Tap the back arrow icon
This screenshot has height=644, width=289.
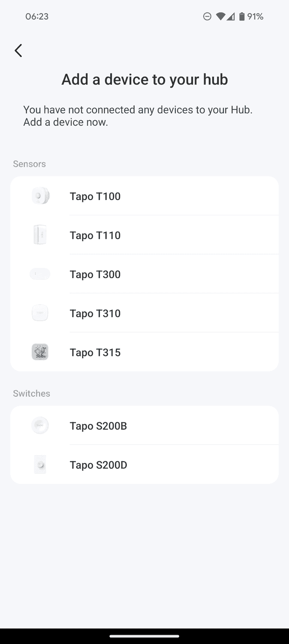click(x=18, y=51)
